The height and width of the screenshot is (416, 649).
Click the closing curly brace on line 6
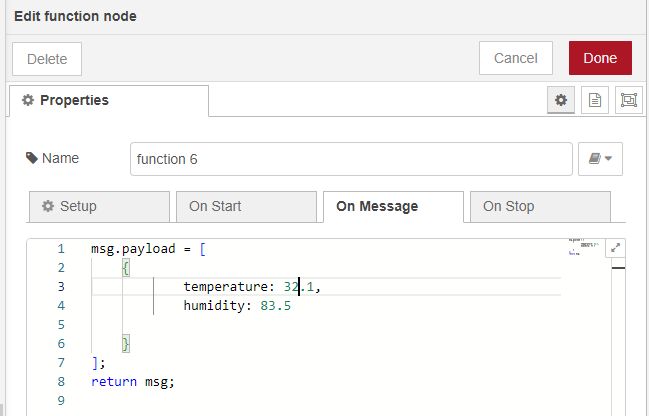tap(126, 344)
